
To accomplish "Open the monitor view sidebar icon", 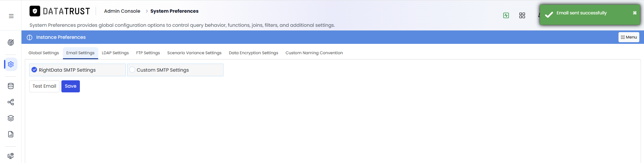I will [11, 156].
